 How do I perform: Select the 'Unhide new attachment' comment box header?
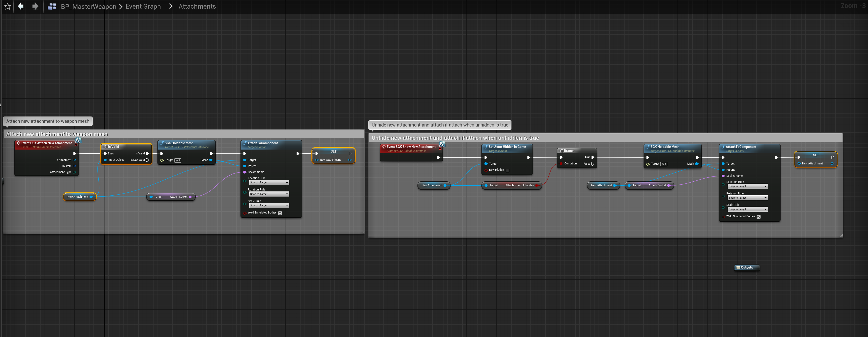click(x=455, y=138)
